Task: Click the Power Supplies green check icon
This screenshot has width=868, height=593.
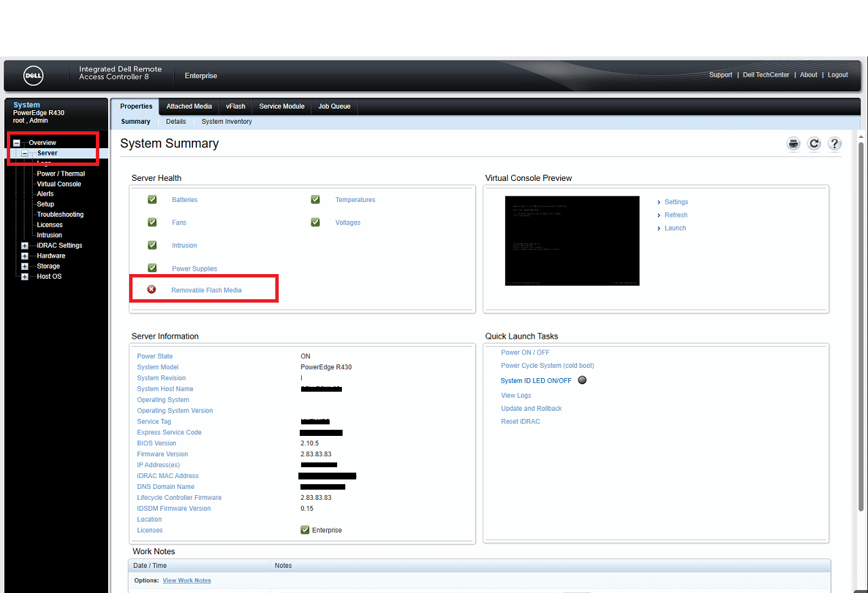Action: click(152, 268)
